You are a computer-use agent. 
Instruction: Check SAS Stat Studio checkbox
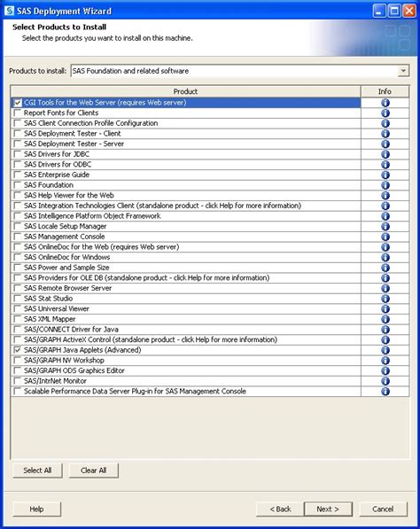click(x=17, y=299)
